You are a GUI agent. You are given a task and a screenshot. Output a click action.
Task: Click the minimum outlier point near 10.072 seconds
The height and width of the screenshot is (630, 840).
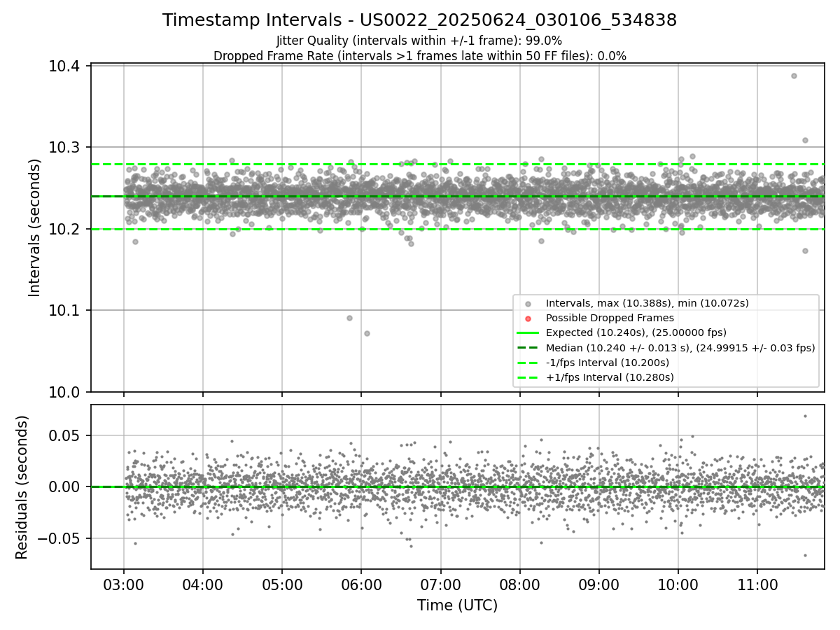click(367, 333)
